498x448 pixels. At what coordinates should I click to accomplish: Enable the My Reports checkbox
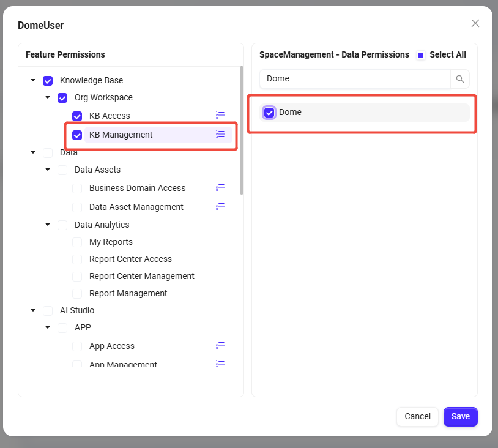[x=77, y=242]
